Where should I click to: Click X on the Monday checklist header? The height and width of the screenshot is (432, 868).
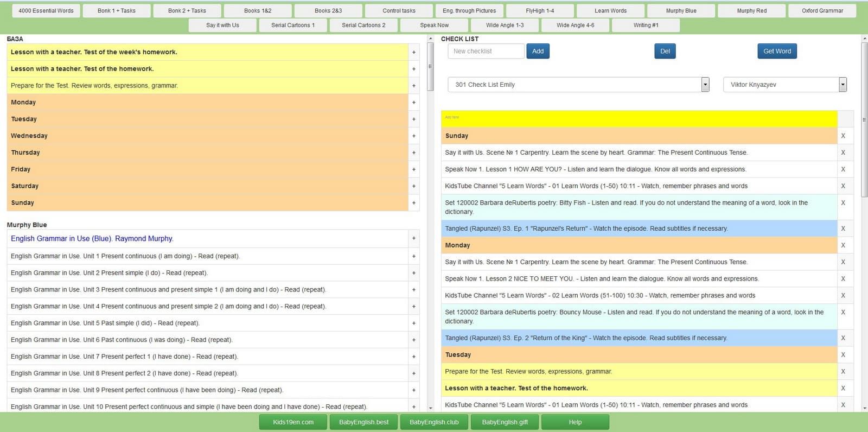coord(843,245)
